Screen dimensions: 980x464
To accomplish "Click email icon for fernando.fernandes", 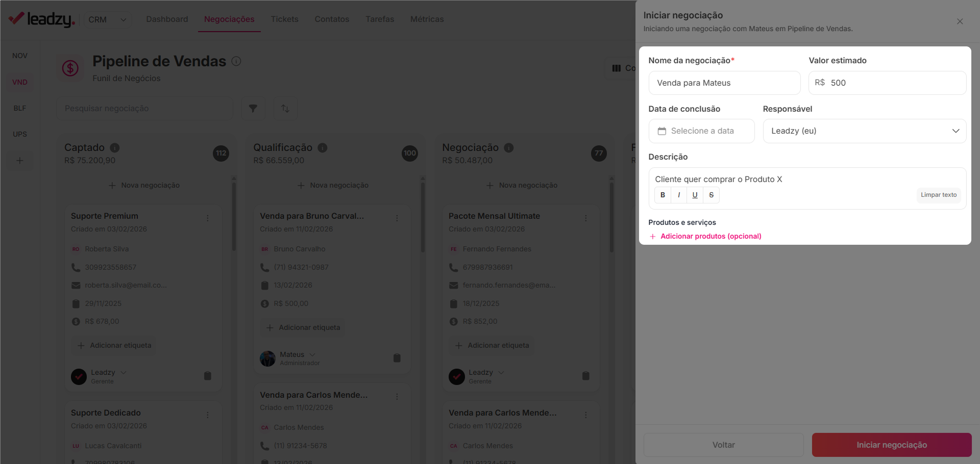I will point(453,285).
